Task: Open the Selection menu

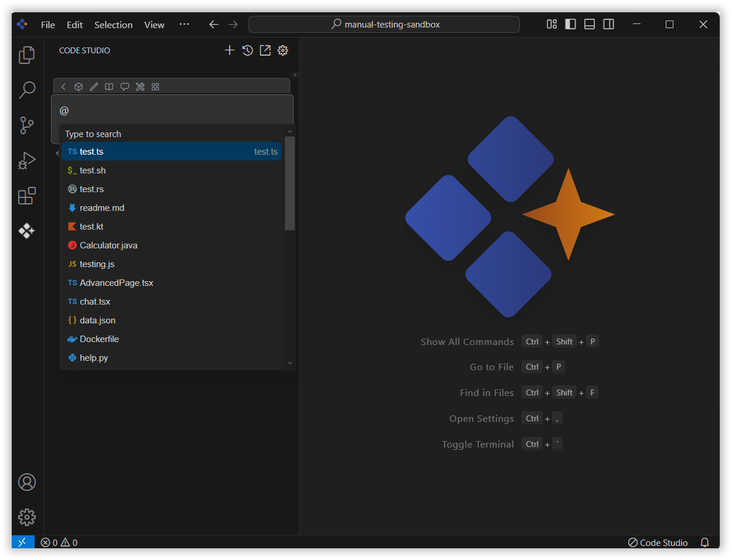Action: click(x=113, y=25)
